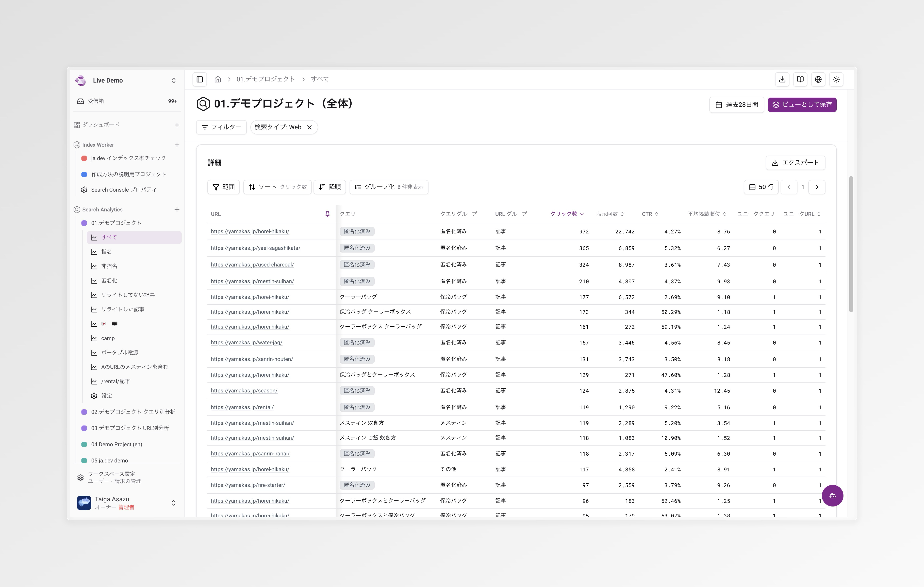Screen dimensions: 924x587
Task: Remove the 検索タイプ: Web filter chip
Action: [309, 127]
